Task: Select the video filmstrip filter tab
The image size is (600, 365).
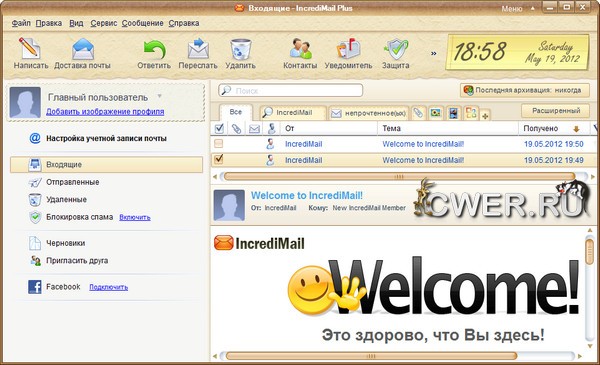Action: point(453,113)
